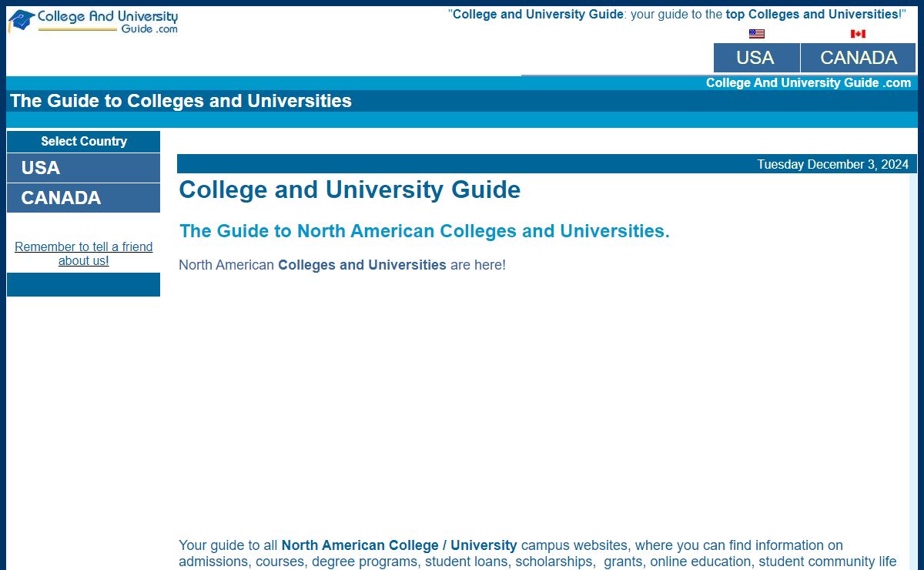Image resolution: width=924 pixels, height=570 pixels.
Task: Click the date 'Tuesday December 3, 2024'
Action: tap(832, 164)
